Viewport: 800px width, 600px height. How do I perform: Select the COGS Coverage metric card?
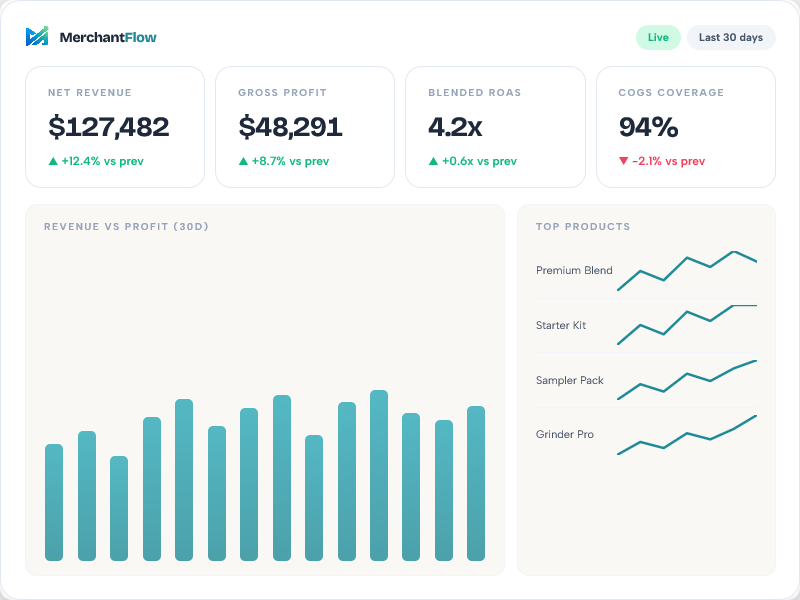click(686, 127)
